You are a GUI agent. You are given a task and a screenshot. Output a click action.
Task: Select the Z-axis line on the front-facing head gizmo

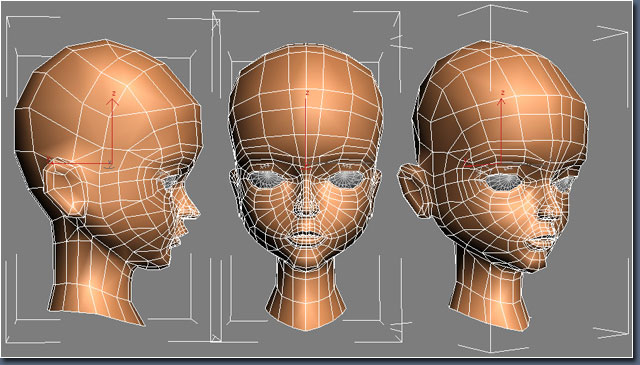click(x=306, y=130)
